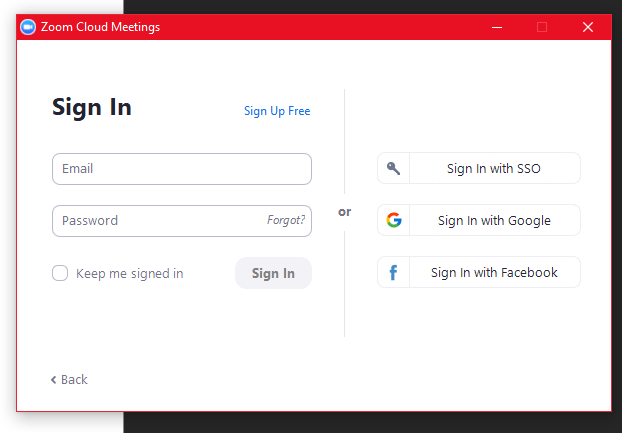
Task: Click the Facebook f logo icon
Action: point(393,272)
